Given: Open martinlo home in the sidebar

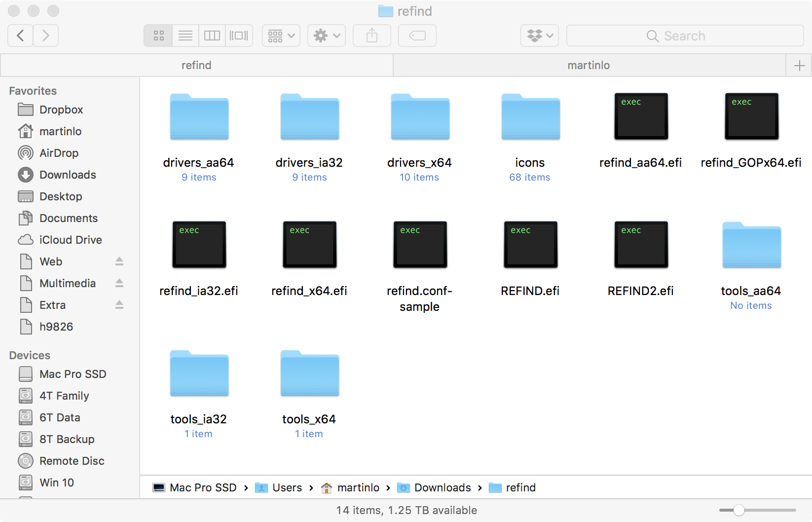Looking at the screenshot, I should (x=60, y=131).
